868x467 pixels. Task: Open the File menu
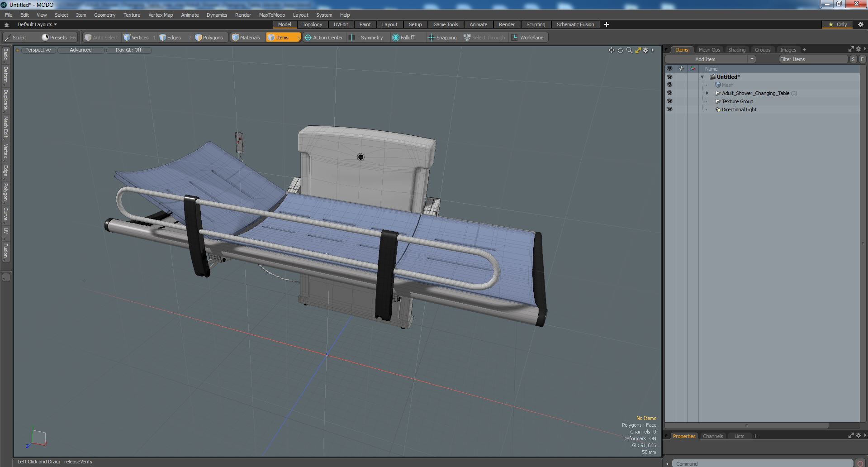pos(9,15)
